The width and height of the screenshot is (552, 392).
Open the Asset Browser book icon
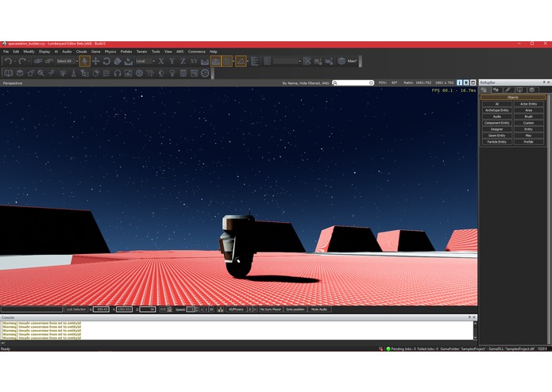click(9, 73)
